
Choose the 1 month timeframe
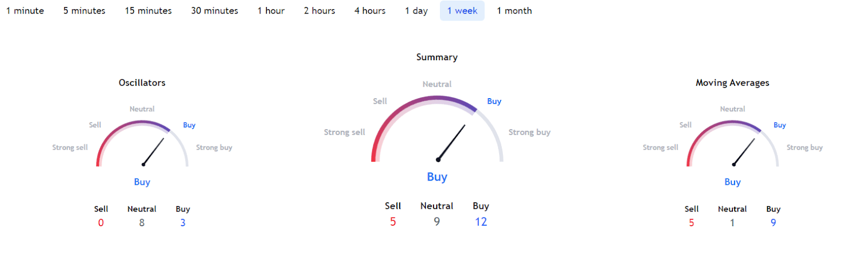click(x=514, y=11)
